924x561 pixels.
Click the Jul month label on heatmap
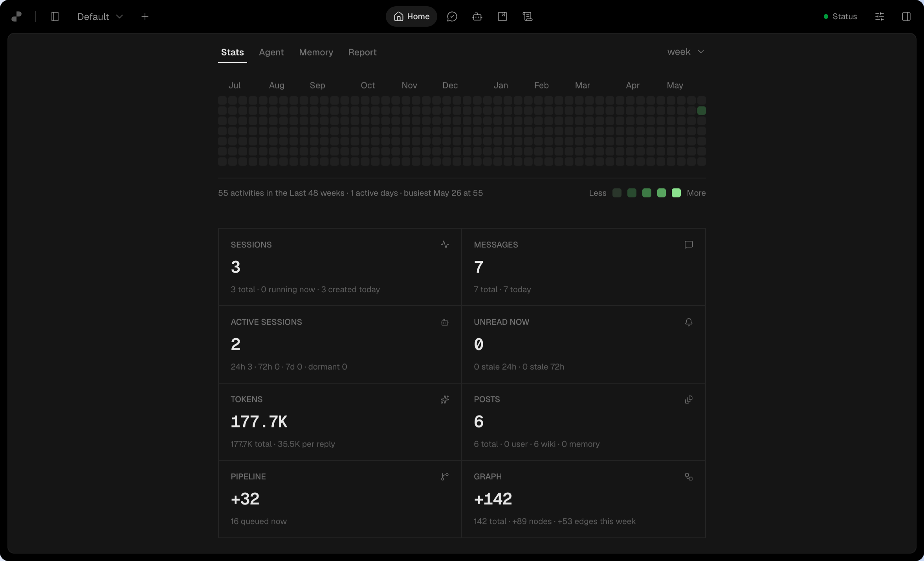[x=235, y=85]
